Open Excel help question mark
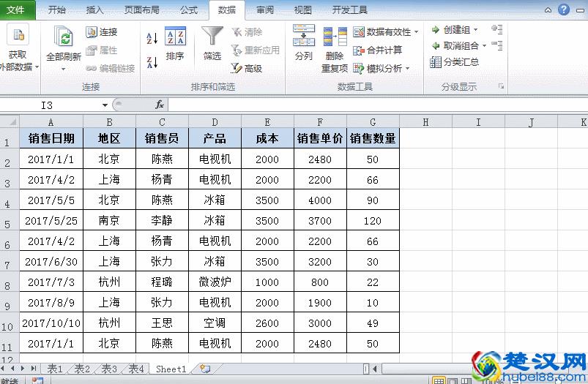Image resolution: width=588 pixels, height=384 pixels. [x=564, y=10]
